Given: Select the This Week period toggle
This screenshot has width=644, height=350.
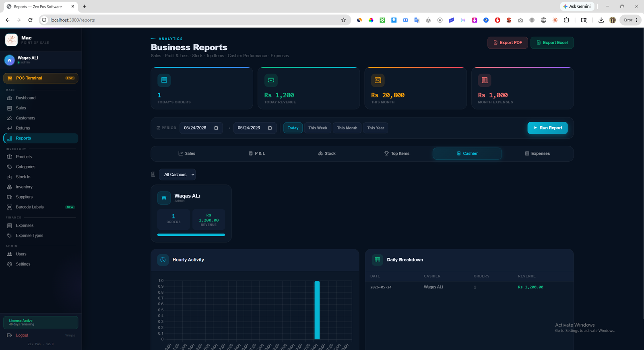Looking at the screenshot, I should 318,128.
